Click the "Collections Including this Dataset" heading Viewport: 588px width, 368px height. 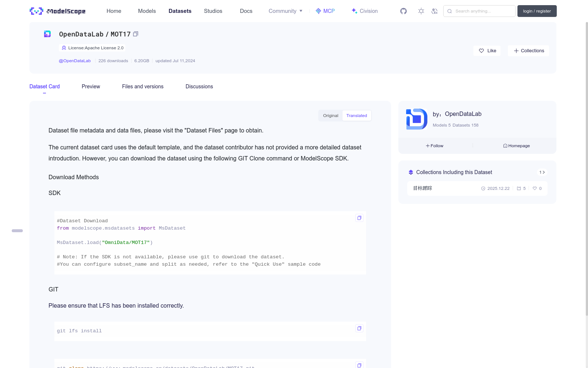pos(454,172)
